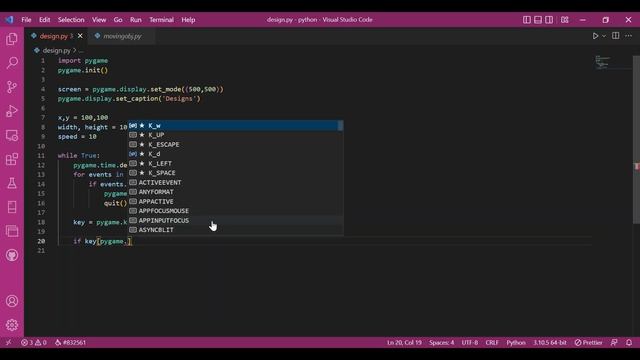Screen dimensions: 640x360
Task: Change the Python language mode
Action: click(516, 342)
